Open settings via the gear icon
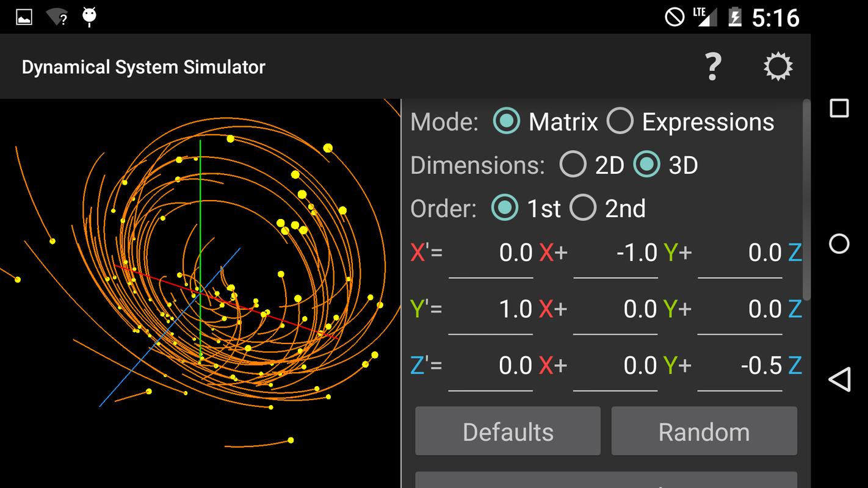This screenshot has height=488, width=868. 778,66
